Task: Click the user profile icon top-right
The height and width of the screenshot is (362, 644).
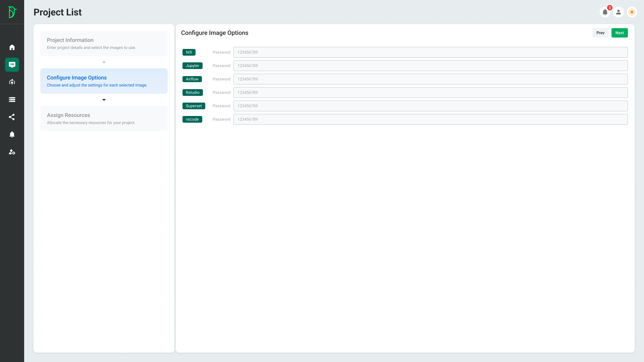Action: pos(618,12)
